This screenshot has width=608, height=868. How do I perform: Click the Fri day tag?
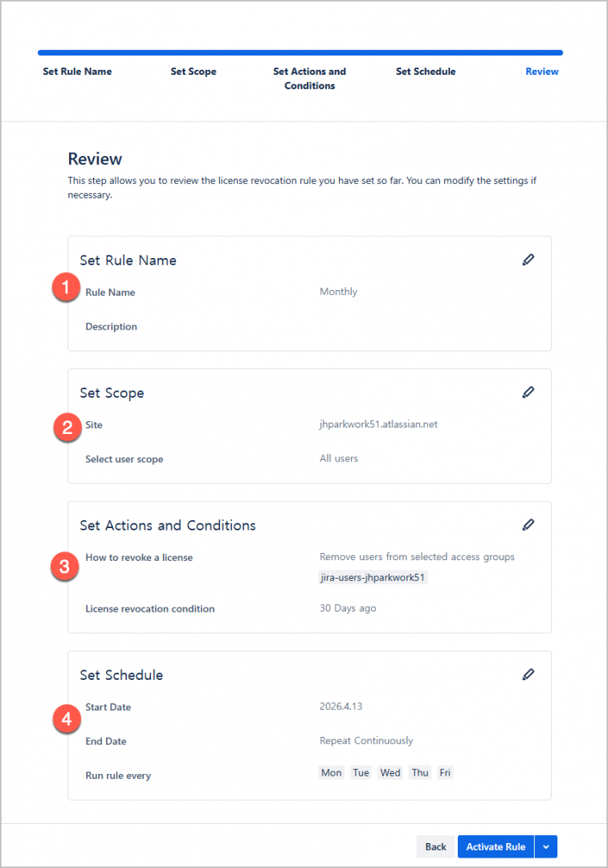(445, 773)
